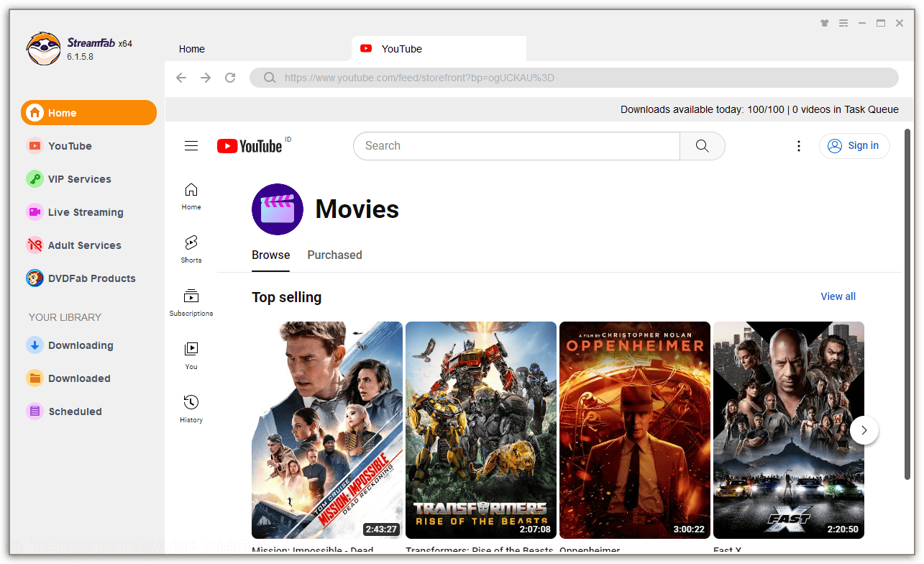Screen dimensions: 924x564
Task: Click the URL address bar
Action: (x=574, y=78)
